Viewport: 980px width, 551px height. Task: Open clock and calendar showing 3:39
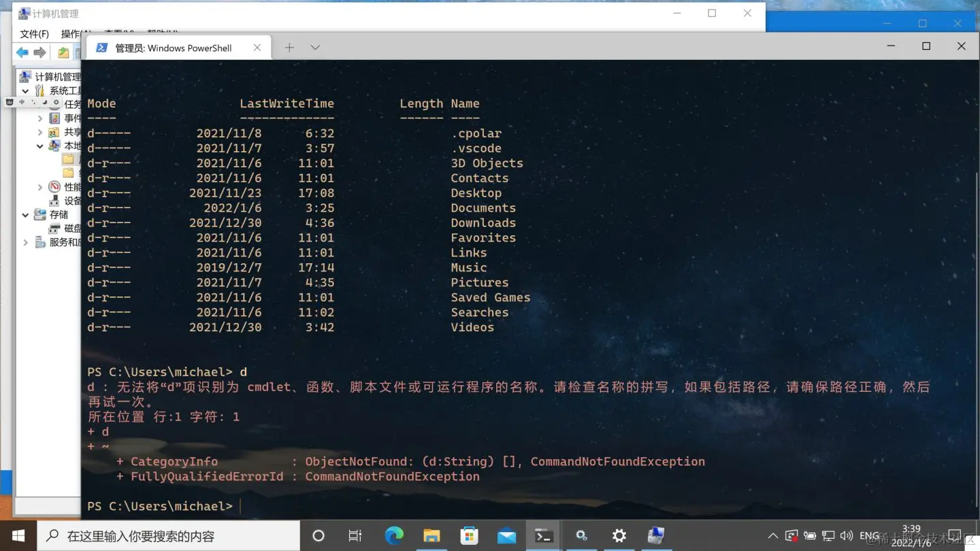(911, 536)
